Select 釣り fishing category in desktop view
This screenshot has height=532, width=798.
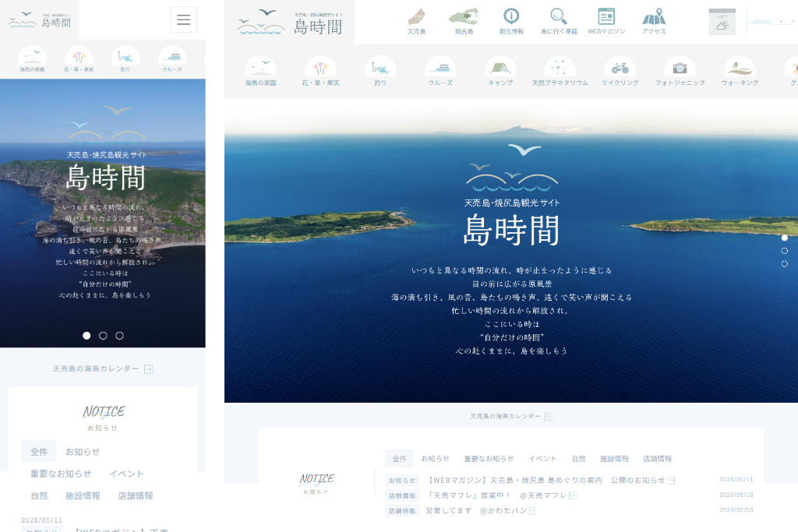[380, 71]
